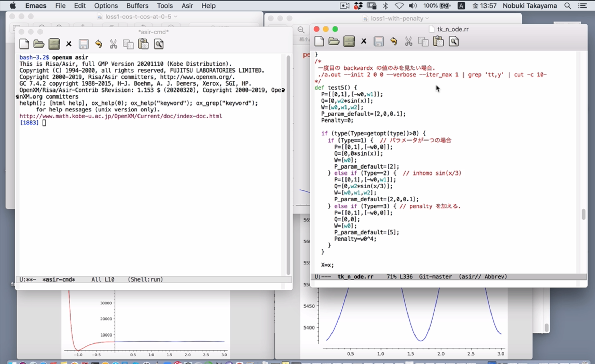Click (Shell:run) mode indicator
Image resolution: width=595 pixels, height=364 pixels.
(145, 279)
